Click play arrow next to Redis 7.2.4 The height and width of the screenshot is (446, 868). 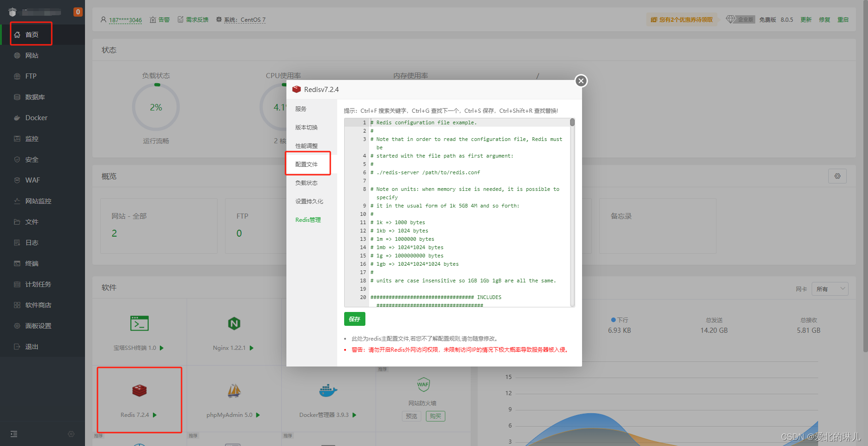155,415
